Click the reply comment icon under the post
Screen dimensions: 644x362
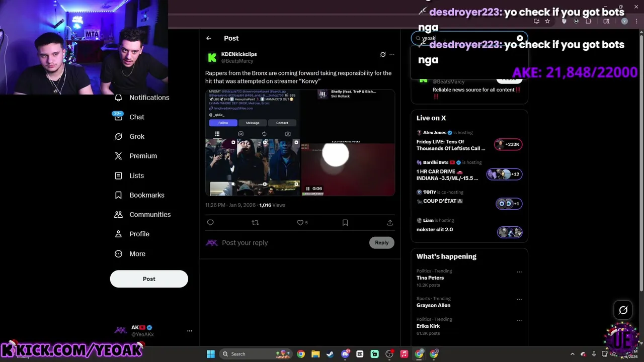pos(210,223)
